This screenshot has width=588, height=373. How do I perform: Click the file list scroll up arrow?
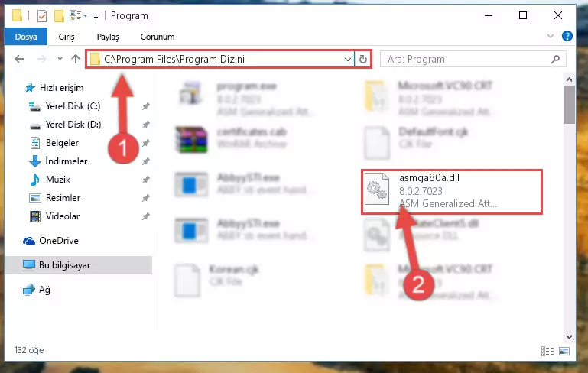569,79
